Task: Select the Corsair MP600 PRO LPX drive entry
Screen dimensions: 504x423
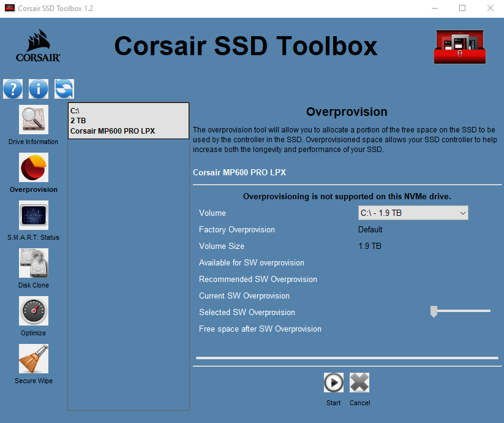Action: [x=128, y=121]
